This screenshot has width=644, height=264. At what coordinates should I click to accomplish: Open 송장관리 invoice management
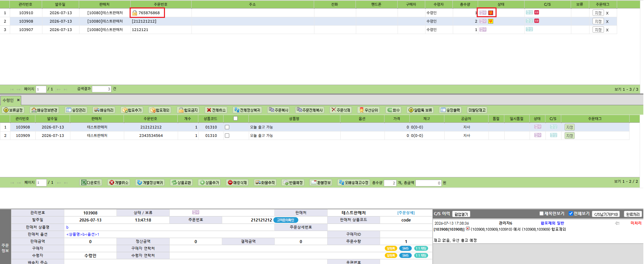pos(76,110)
